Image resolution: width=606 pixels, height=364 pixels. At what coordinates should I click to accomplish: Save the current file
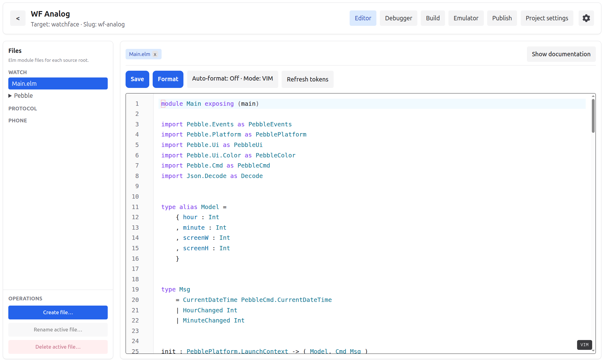pyautogui.click(x=137, y=79)
